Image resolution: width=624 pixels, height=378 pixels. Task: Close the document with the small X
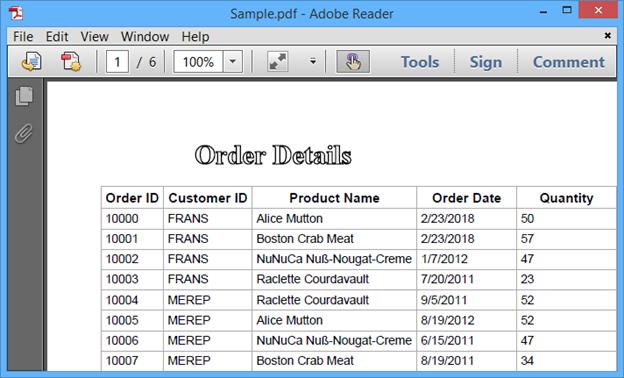coord(607,36)
